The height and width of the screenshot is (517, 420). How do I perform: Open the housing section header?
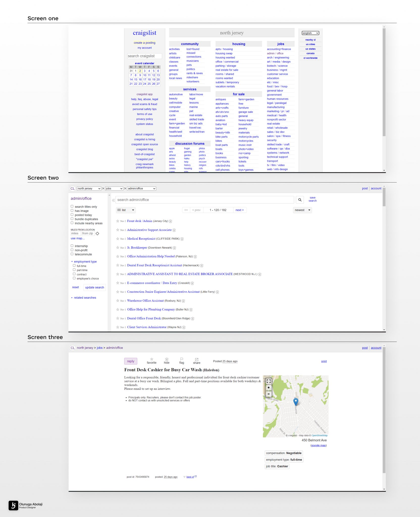(239, 44)
